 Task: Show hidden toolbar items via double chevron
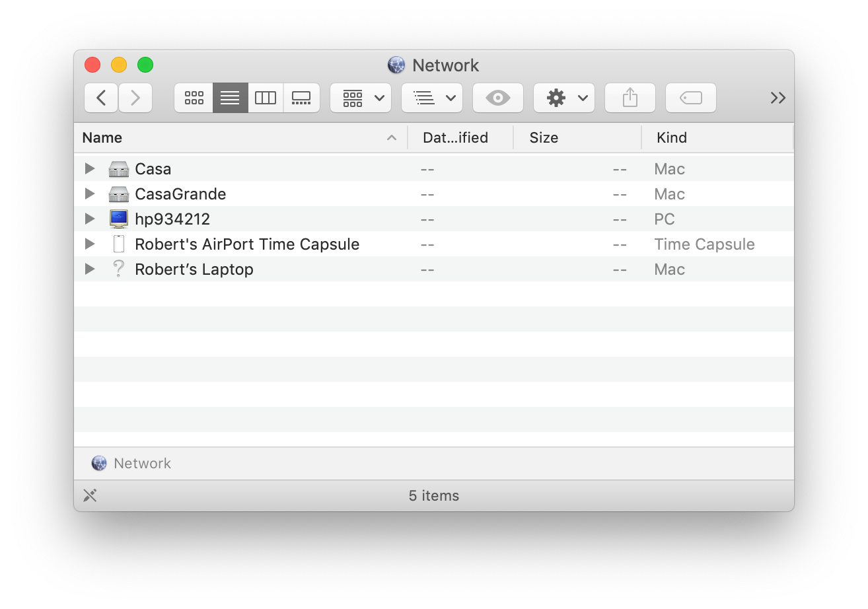pyautogui.click(x=778, y=98)
